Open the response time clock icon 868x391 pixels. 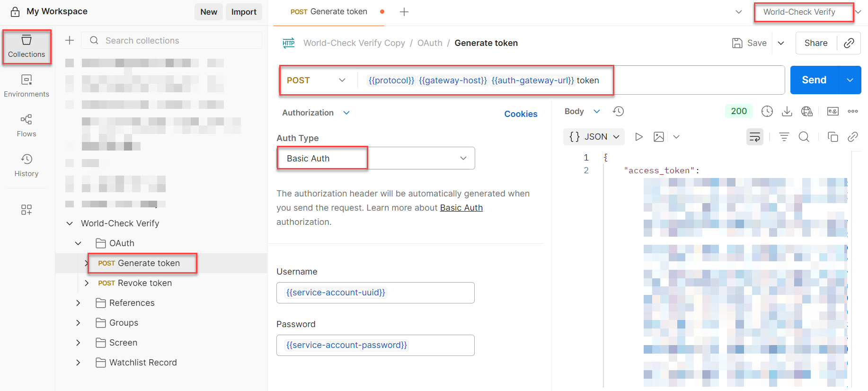pos(767,111)
